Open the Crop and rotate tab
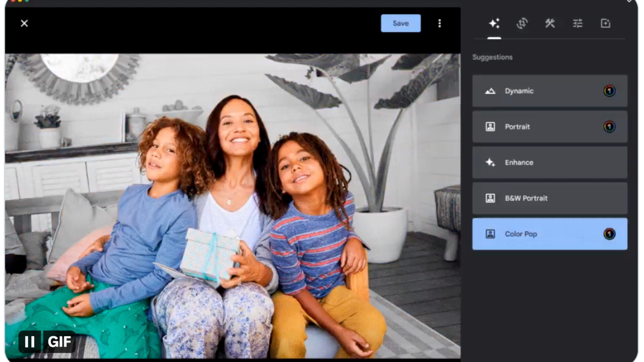 [522, 23]
